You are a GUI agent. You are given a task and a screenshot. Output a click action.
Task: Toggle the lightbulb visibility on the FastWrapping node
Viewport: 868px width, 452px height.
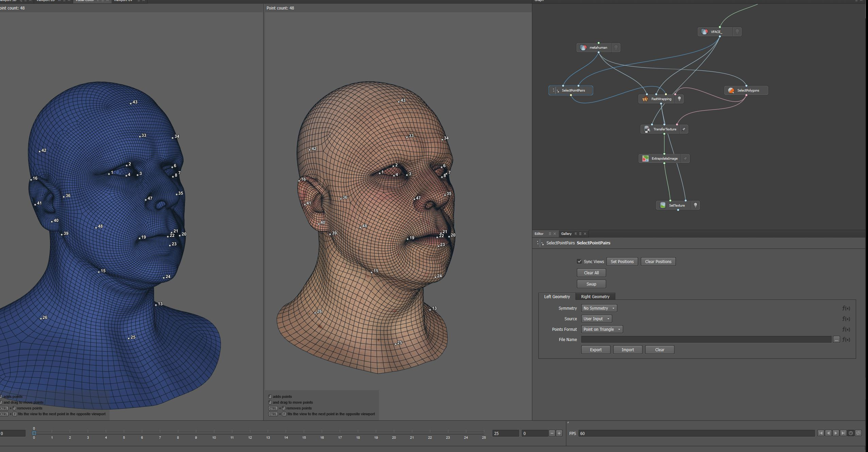[x=679, y=99]
